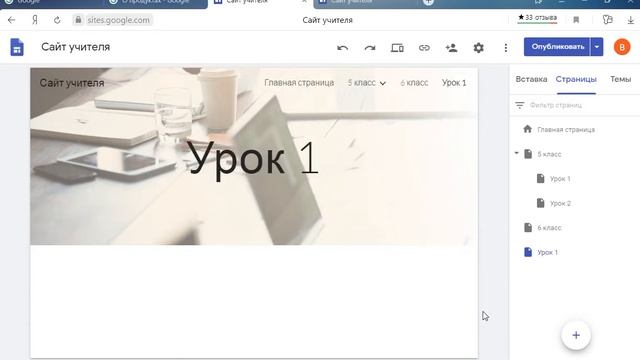640x360 pixels.
Task: Share site with other people icon
Action: [451, 48]
